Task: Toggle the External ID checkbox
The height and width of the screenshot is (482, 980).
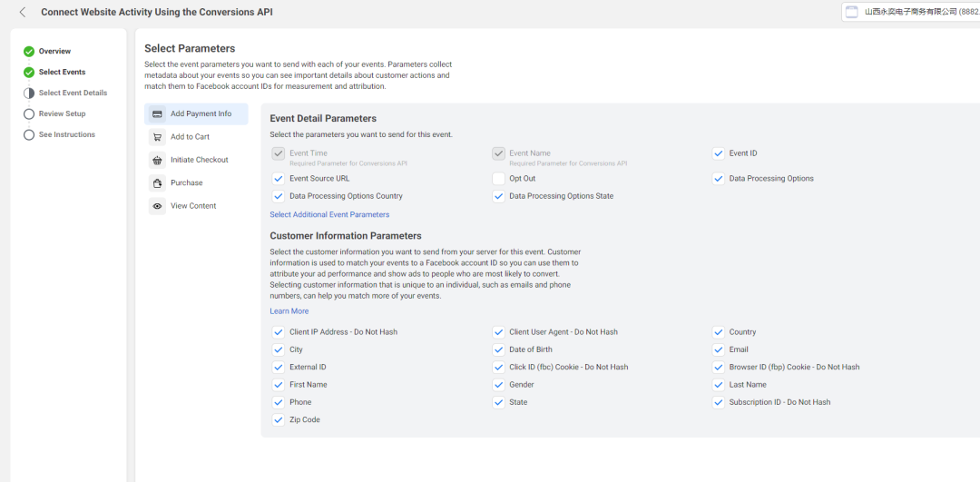Action: click(x=279, y=367)
